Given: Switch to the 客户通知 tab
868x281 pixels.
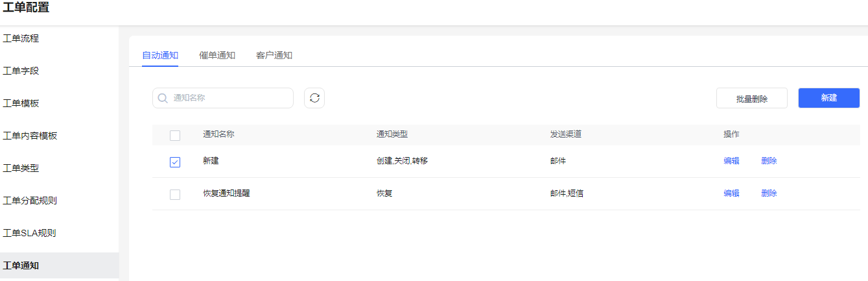Looking at the screenshot, I should point(274,55).
